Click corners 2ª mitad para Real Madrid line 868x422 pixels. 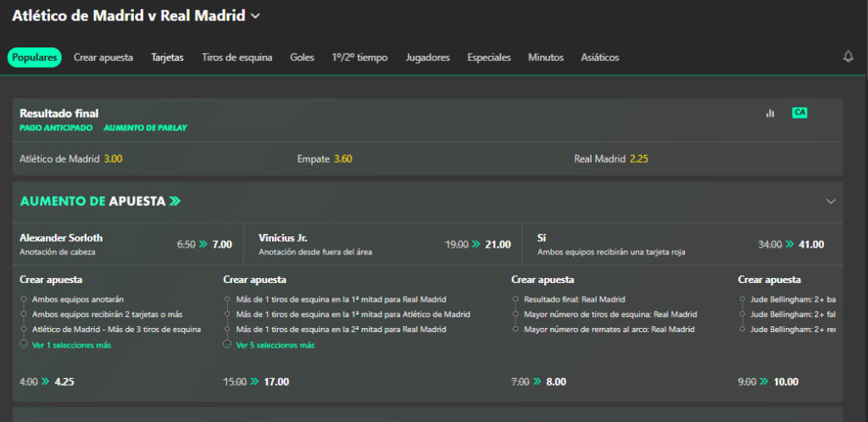pyautogui.click(x=341, y=329)
